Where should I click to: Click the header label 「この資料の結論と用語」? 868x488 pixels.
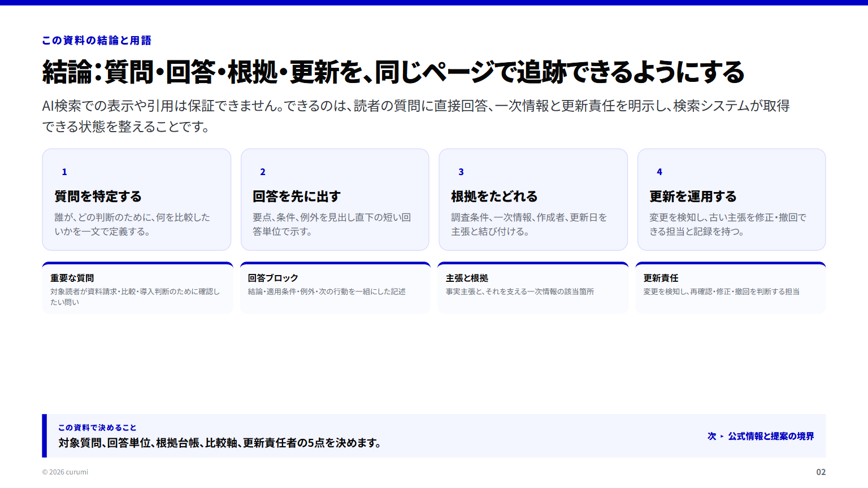97,41
